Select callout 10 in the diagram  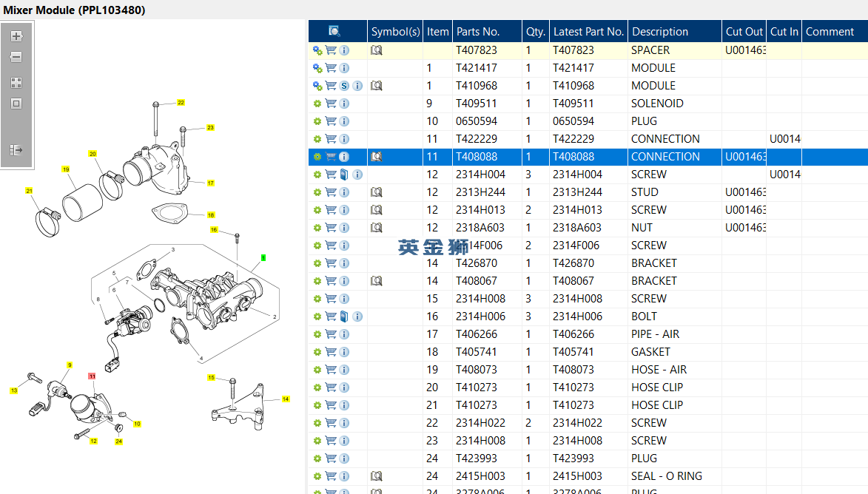point(138,424)
